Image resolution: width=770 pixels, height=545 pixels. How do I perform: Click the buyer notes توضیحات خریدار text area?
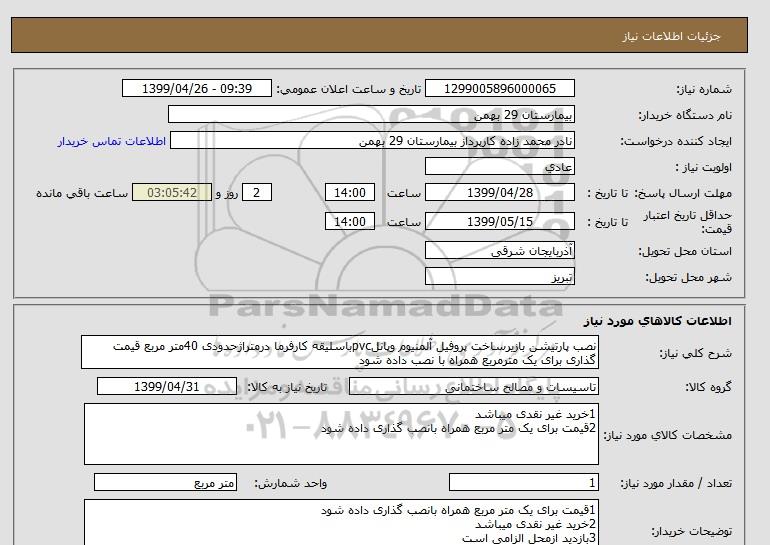(341, 522)
